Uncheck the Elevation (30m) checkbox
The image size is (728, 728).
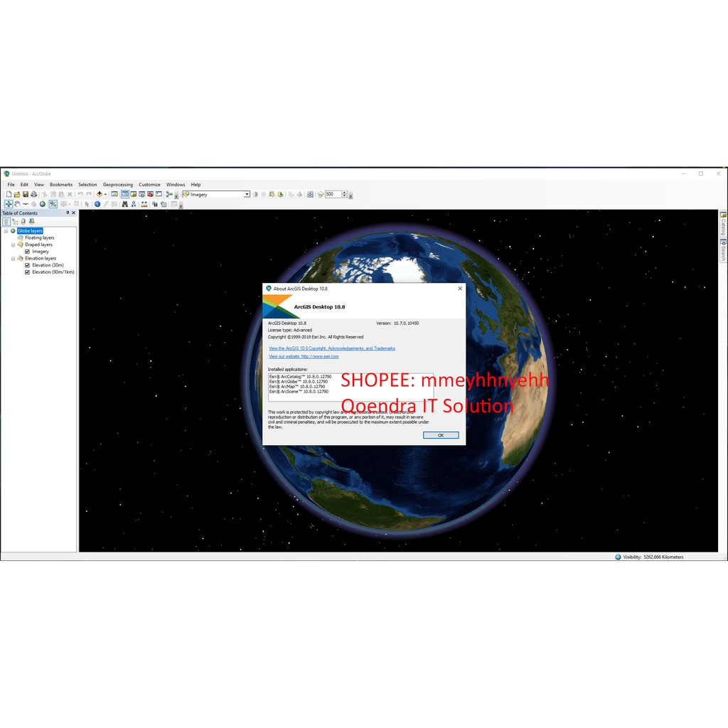click(27, 265)
